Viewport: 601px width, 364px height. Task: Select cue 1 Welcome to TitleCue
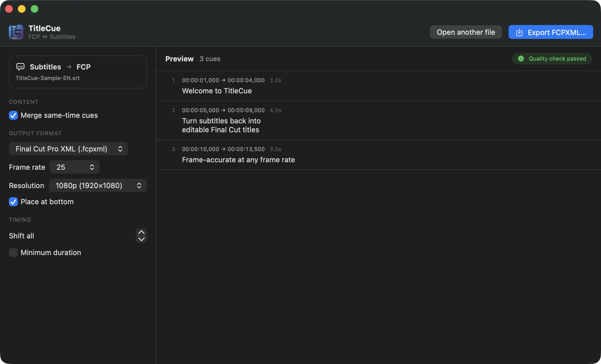[x=378, y=86]
